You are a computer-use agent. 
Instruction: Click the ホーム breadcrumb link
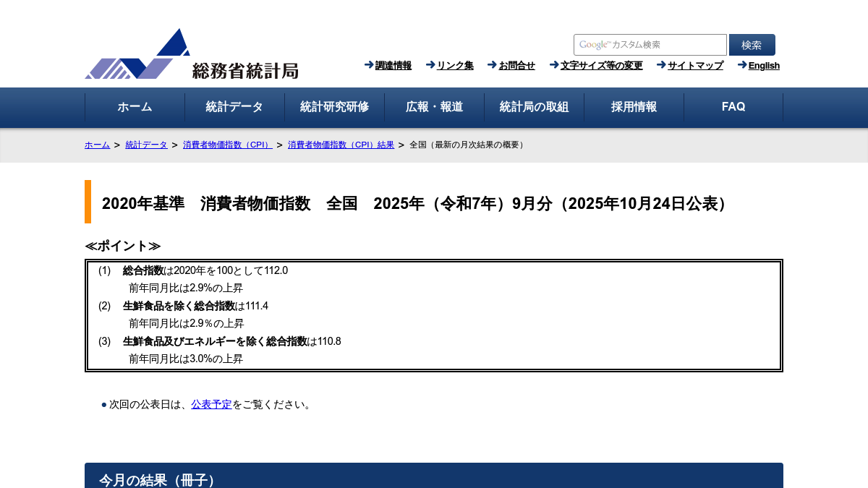(x=97, y=145)
